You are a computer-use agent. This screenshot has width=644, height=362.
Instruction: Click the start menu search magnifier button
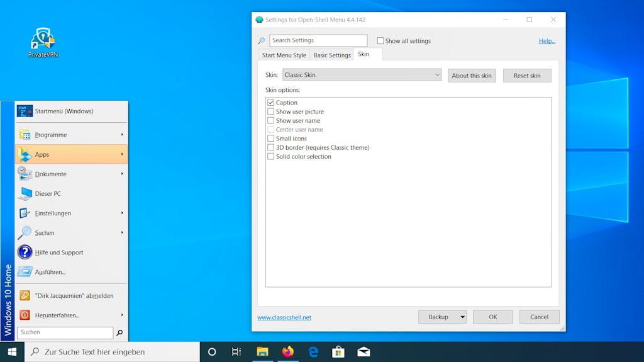pos(119,332)
